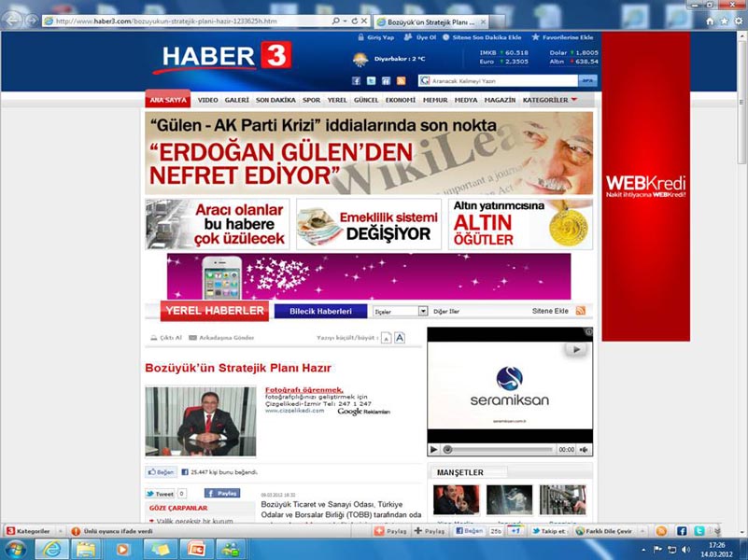
Task: Click Farklı Dile Çevir in bottom toolbar
Action: click(x=604, y=531)
